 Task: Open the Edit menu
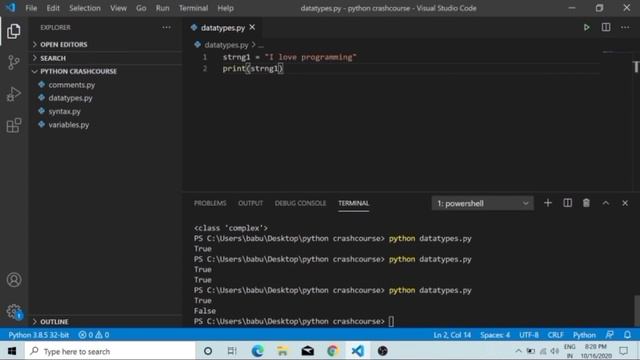53,8
